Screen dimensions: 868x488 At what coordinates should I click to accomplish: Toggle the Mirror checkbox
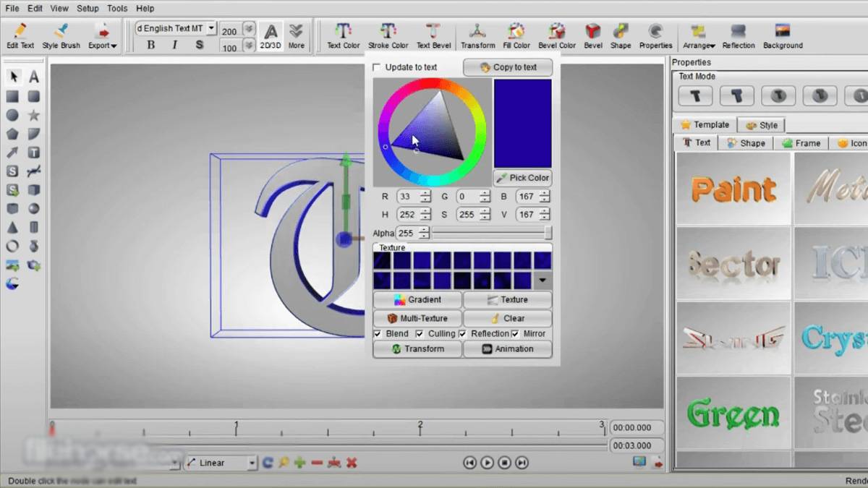[x=516, y=334]
